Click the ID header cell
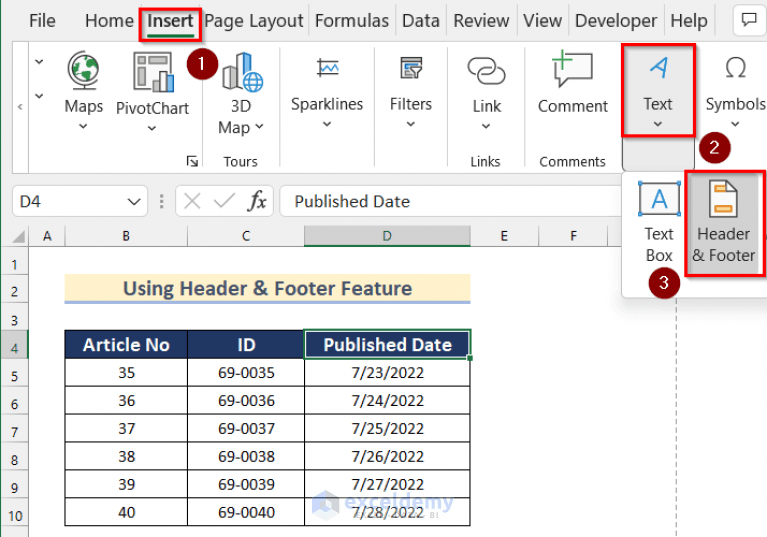The height and width of the screenshot is (537, 767). click(x=246, y=344)
